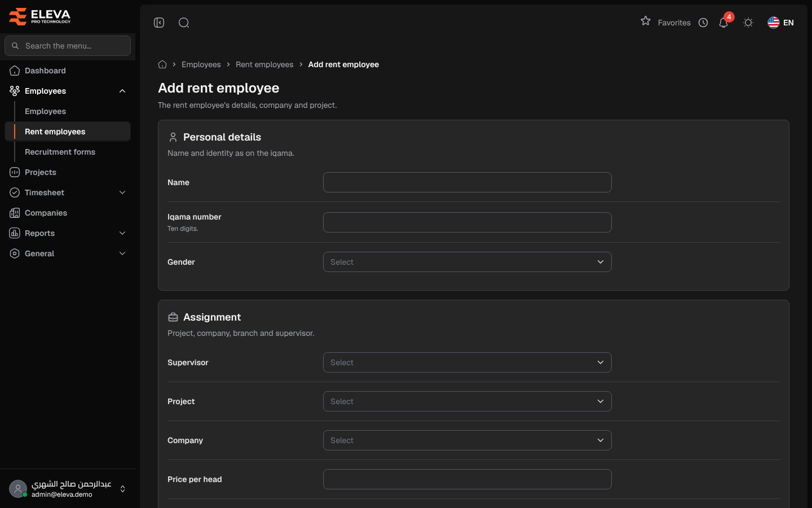Screen dimensions: 812x508
Task: Focus the Name input field
Action: (x=467, y=182)
